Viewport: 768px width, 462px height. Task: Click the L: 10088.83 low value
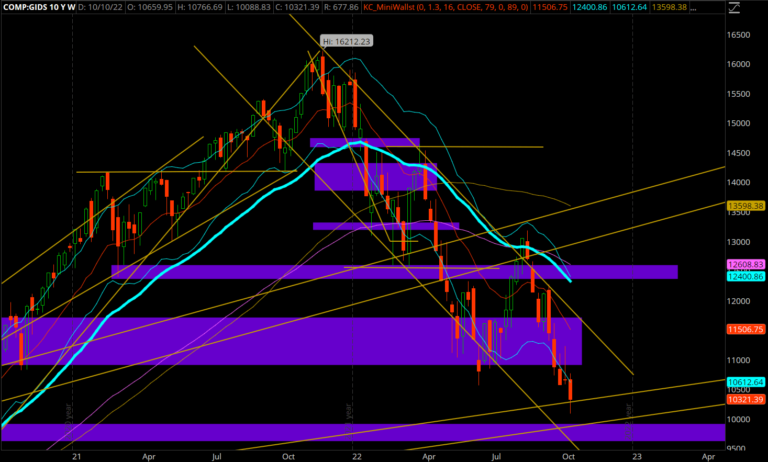click(248, 7)
